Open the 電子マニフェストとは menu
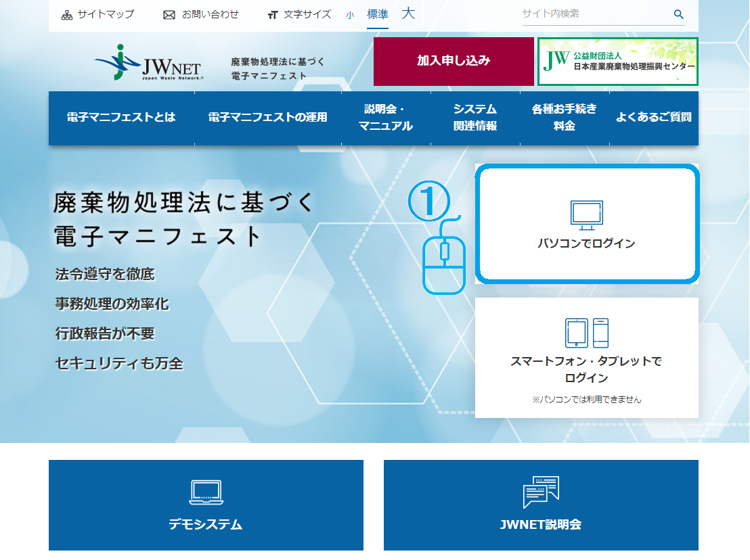 click(121, 118)
